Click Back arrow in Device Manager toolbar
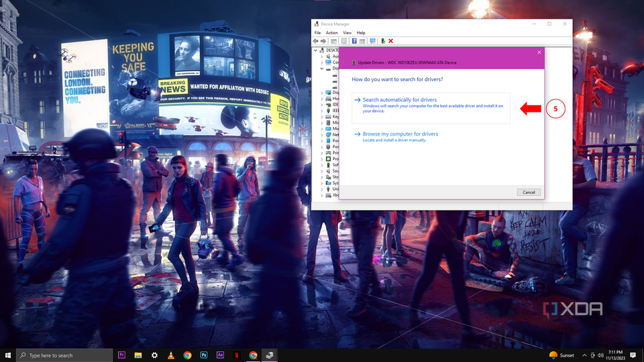This screenshot has width=644, height=362. click(316, 41)
